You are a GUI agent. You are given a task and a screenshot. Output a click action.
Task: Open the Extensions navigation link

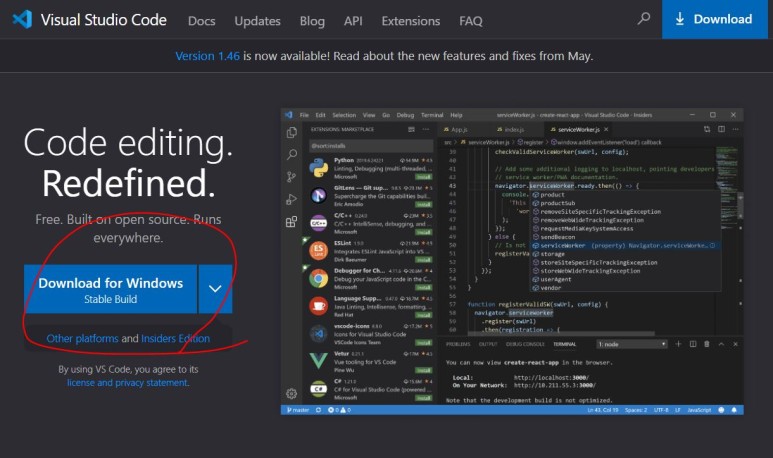[x=411, y=21]
